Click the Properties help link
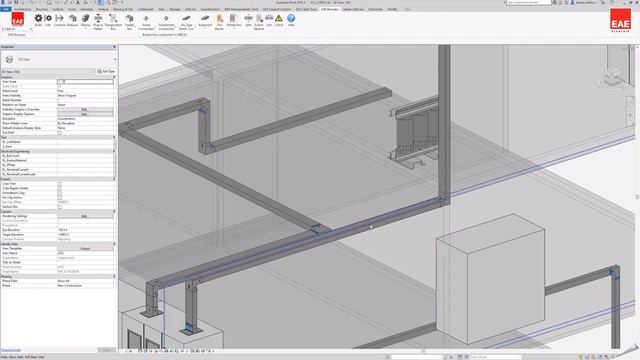The height and width of the screenshot is (360, 640). coord(11,350)
